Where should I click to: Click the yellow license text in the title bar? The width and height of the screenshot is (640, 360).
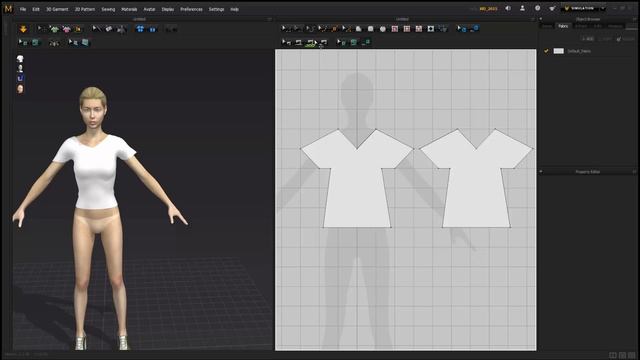[x=488, y=9]
